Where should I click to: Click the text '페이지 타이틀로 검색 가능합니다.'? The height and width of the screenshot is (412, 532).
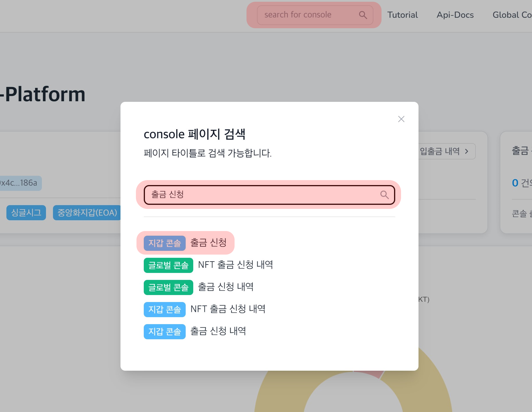click(208, 153)
